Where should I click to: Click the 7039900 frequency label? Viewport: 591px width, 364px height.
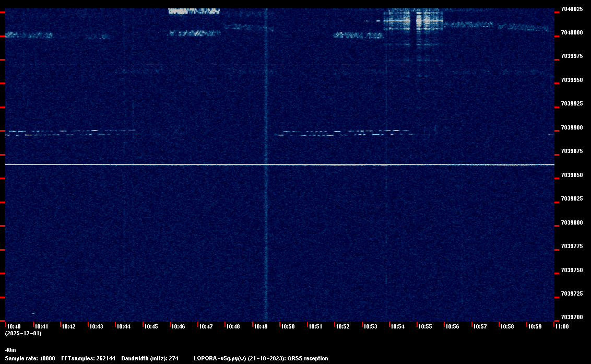click(572, 128)
